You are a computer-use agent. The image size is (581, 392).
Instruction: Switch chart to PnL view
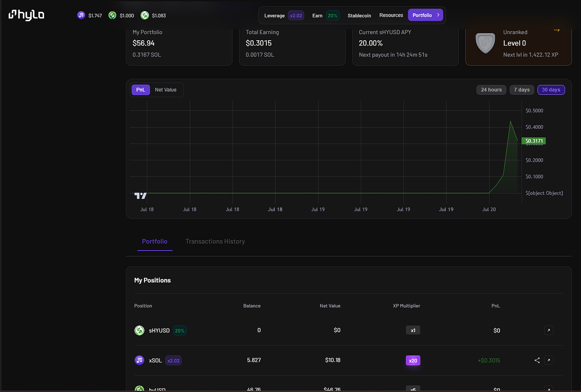click(x=141, y=90)
